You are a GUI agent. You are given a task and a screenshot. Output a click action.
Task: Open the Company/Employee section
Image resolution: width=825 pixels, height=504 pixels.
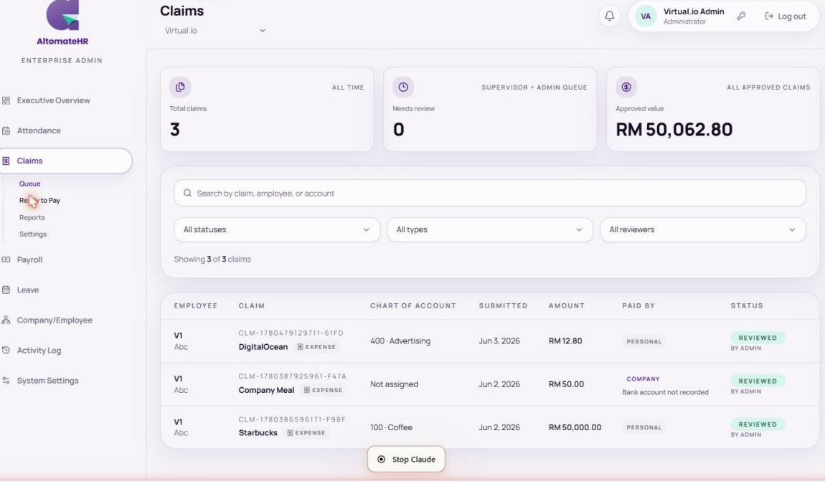(x=55, y=320)
